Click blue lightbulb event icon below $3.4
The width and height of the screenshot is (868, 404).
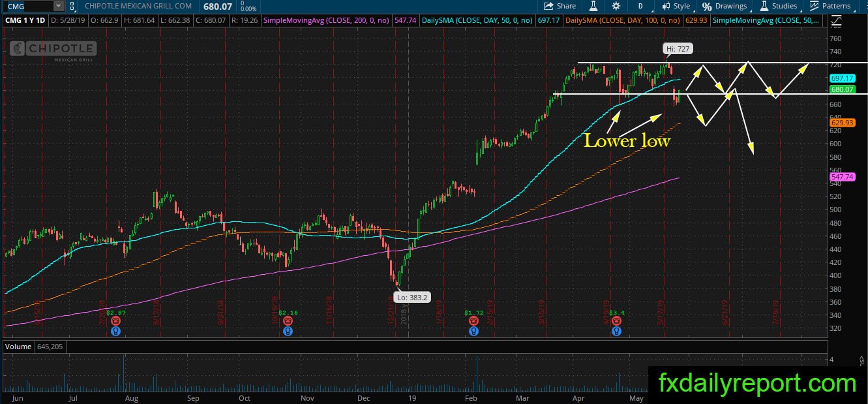tap(616, 331)
